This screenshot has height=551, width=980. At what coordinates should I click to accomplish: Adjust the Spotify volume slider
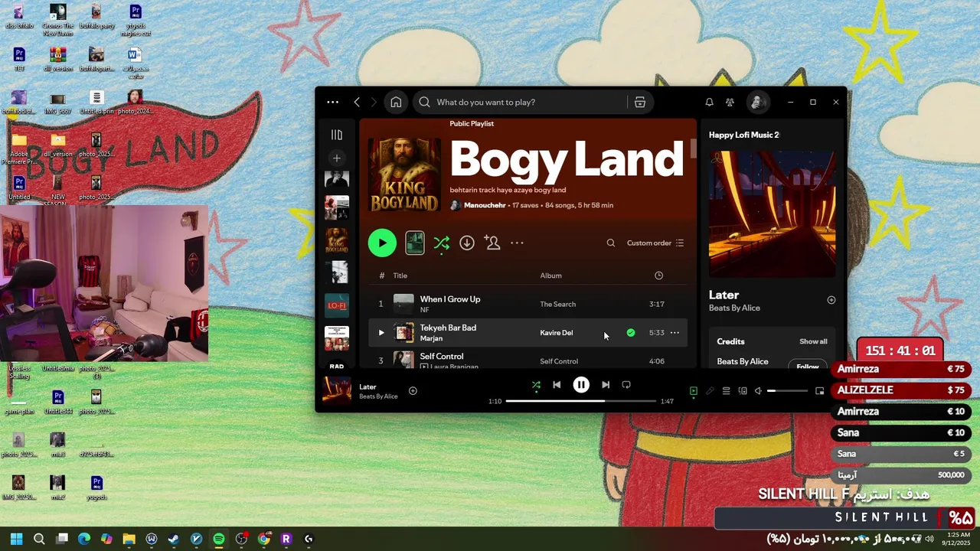click(788, 391)
